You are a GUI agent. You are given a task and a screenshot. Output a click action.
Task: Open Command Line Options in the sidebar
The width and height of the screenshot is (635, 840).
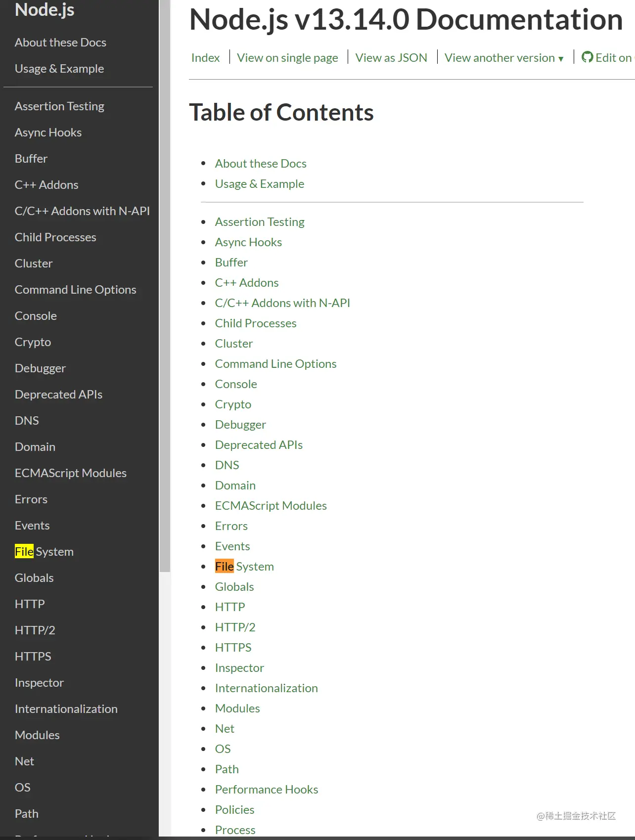(x=75, y=290)
